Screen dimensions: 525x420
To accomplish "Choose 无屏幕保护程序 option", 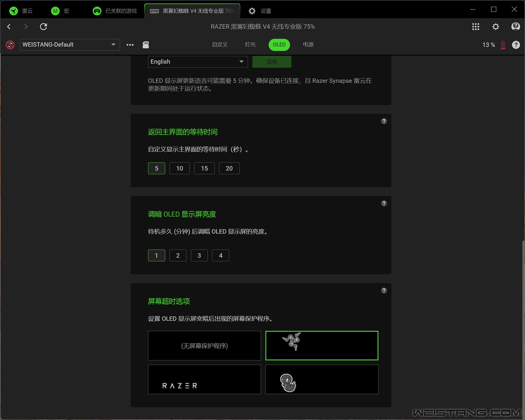I will (204, 346).
